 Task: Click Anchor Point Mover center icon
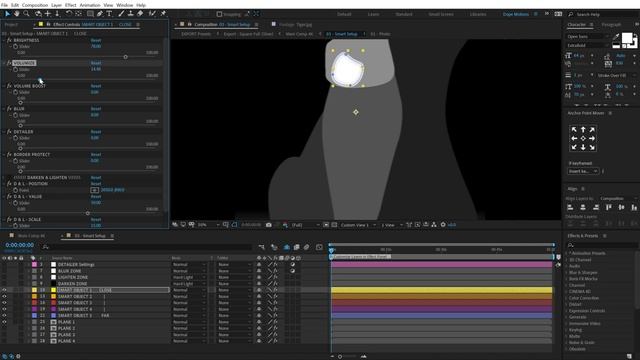tap(583, 138)
